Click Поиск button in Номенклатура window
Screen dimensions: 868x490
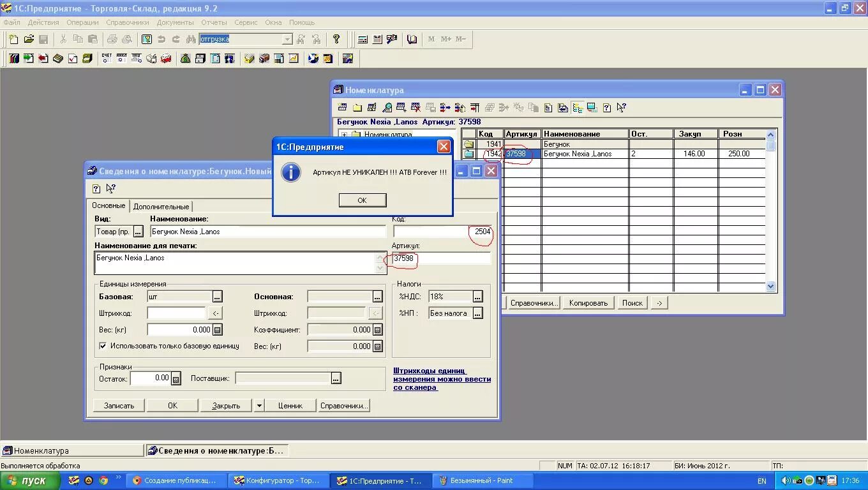[632, 303]
